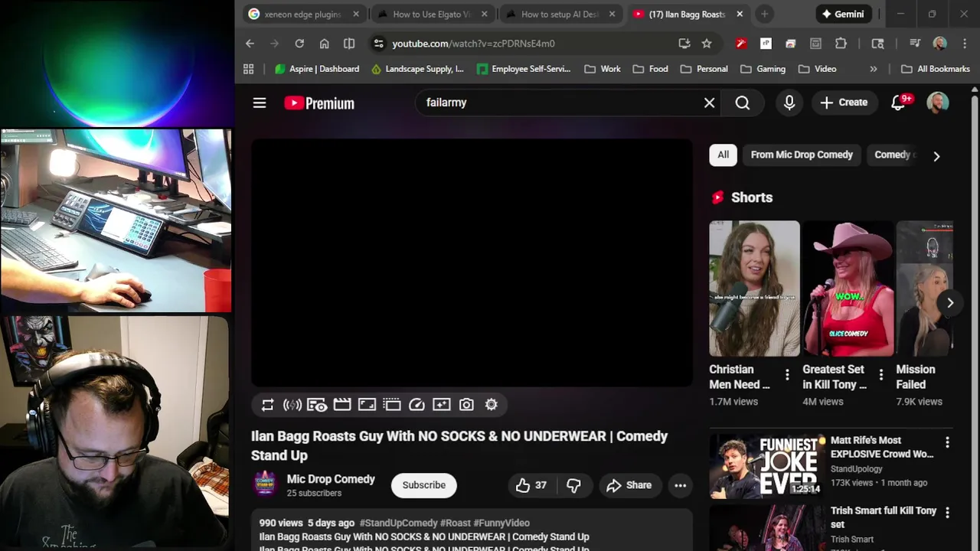Click the card with eye icon below player
The width and height of the screenshot is (980, 551).
pos(317,405)
